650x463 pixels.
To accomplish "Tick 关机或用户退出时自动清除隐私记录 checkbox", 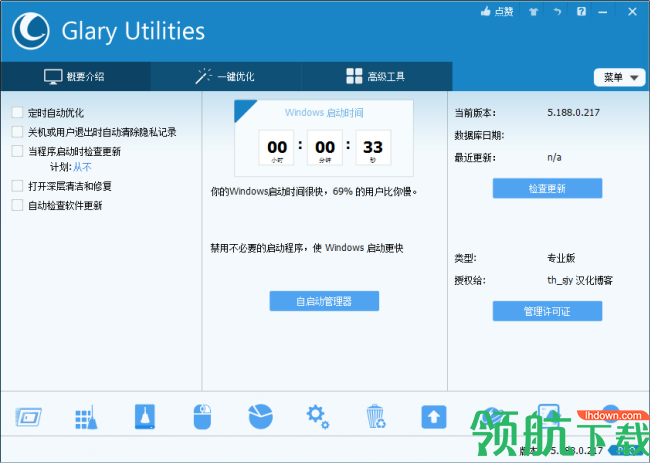I will 17,132.
